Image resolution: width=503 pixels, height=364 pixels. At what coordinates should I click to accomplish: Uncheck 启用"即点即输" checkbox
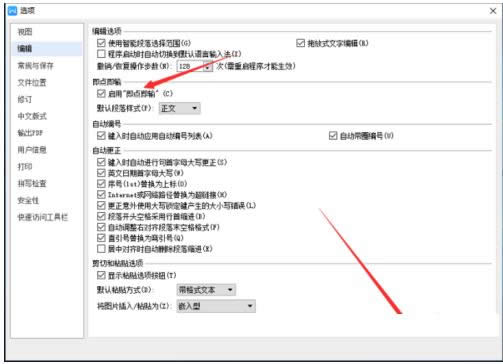tap(101, 93)
